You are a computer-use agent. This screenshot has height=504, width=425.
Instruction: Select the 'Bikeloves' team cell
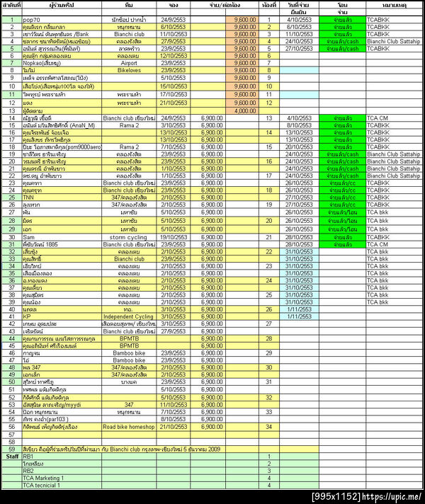click(x=129, y=70)
